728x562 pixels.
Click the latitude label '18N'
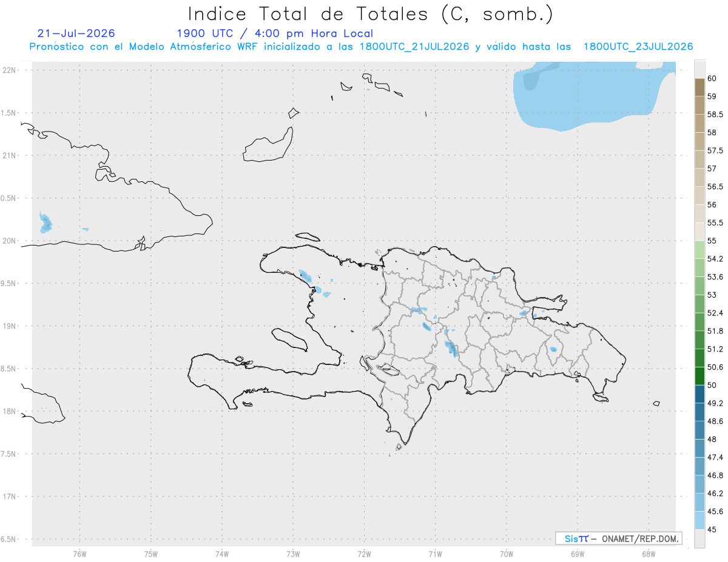click(x=10, y=411)
